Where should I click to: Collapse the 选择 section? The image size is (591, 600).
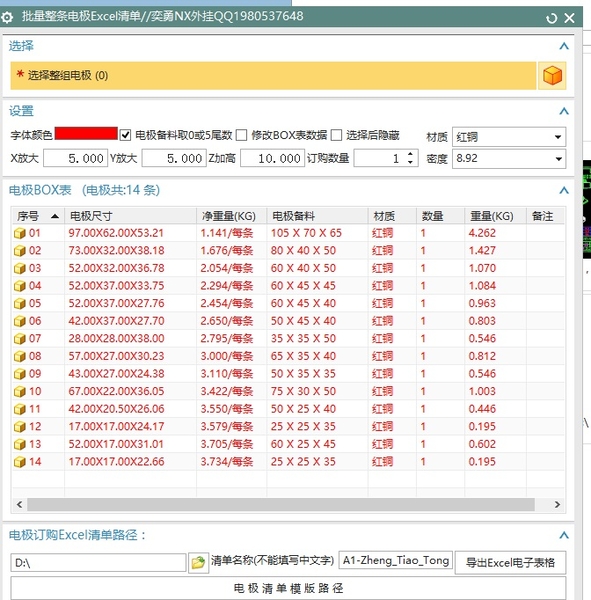pos(563,46)
